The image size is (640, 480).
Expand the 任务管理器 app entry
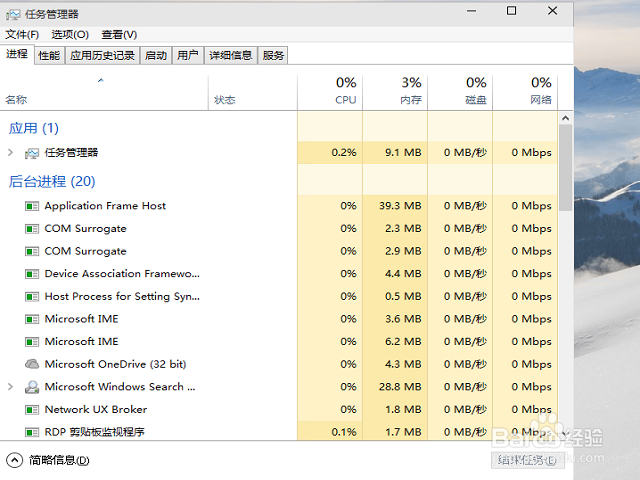pyautogui.click(x=11, y=153)
